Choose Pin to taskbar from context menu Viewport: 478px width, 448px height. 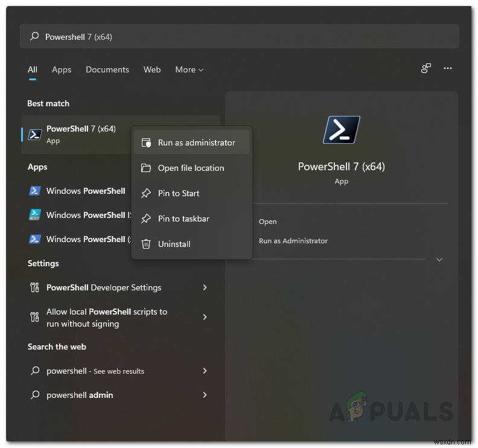click(x=192, y=219)
